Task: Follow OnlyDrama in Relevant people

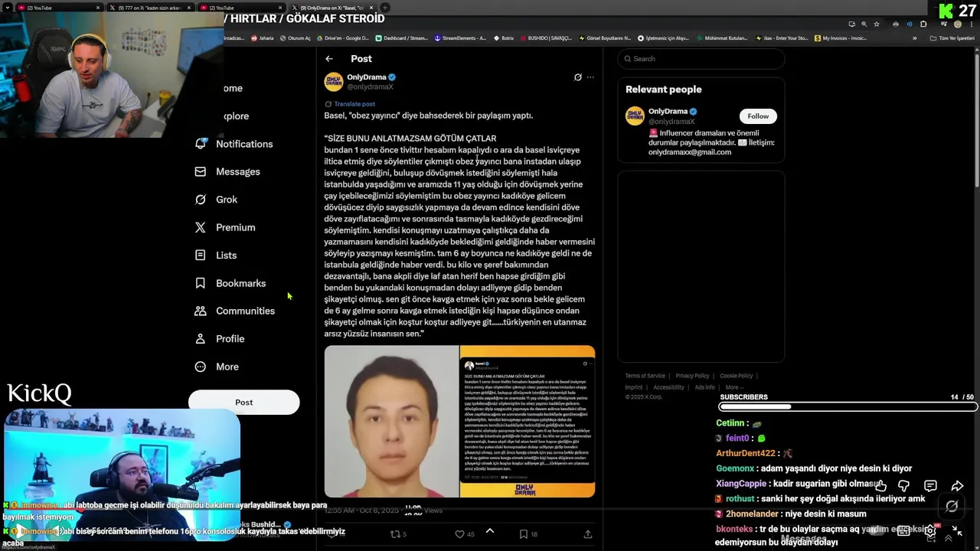Action: pos(758,116)
